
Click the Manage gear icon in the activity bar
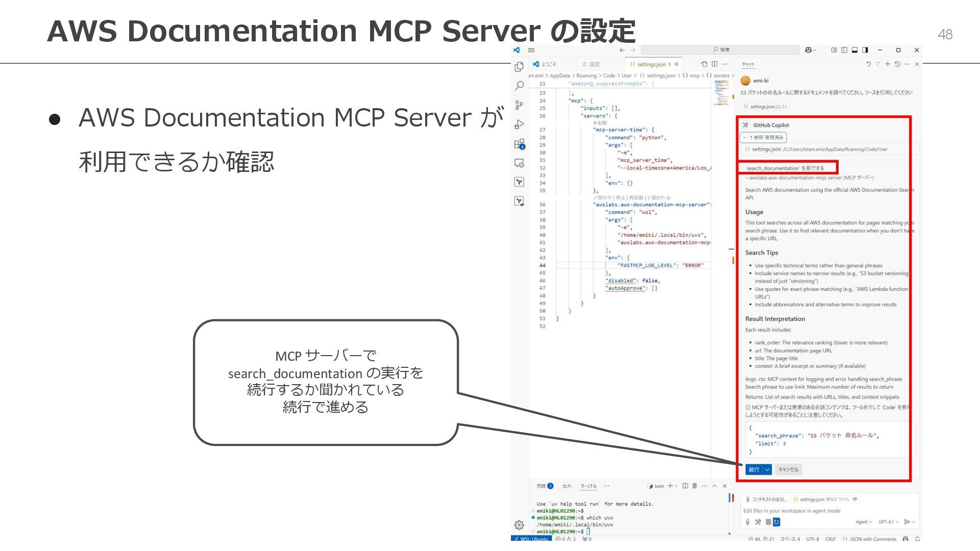[519, 525]
